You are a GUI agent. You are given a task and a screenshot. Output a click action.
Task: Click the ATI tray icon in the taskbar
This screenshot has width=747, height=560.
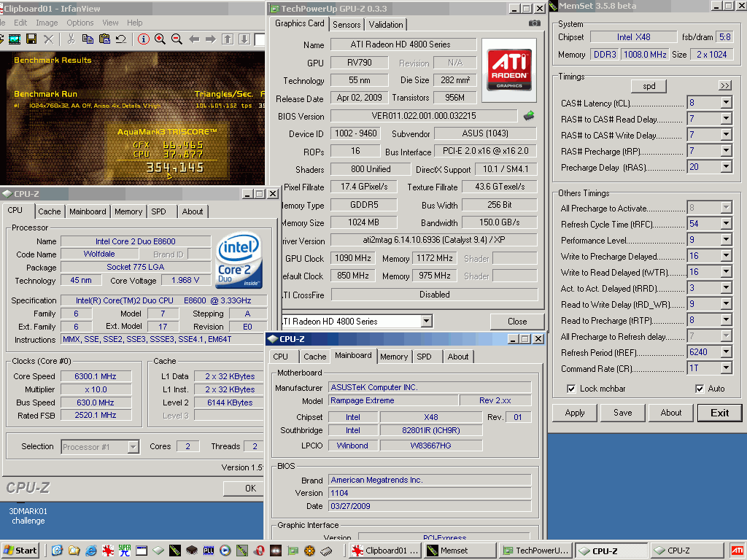click(x=738, y=551)
